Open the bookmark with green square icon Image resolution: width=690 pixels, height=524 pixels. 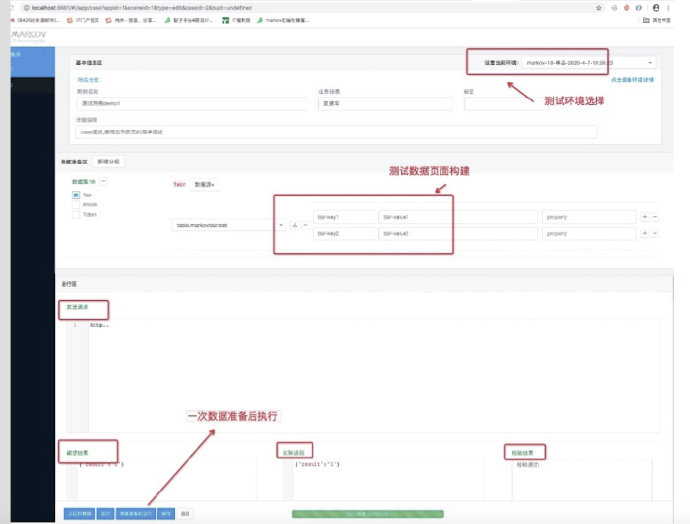click(x=236, y=20)
